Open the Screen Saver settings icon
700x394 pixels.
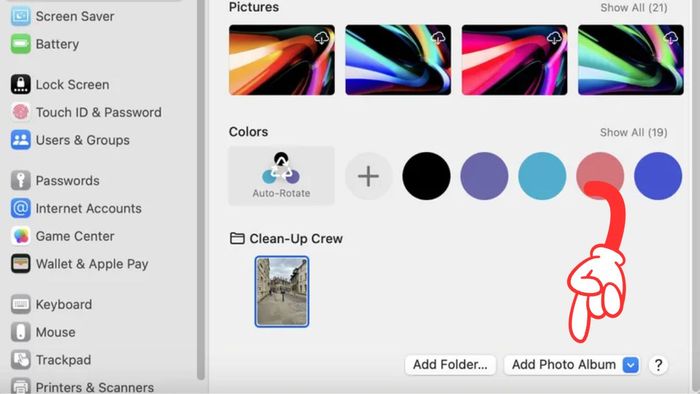point(21,17)
